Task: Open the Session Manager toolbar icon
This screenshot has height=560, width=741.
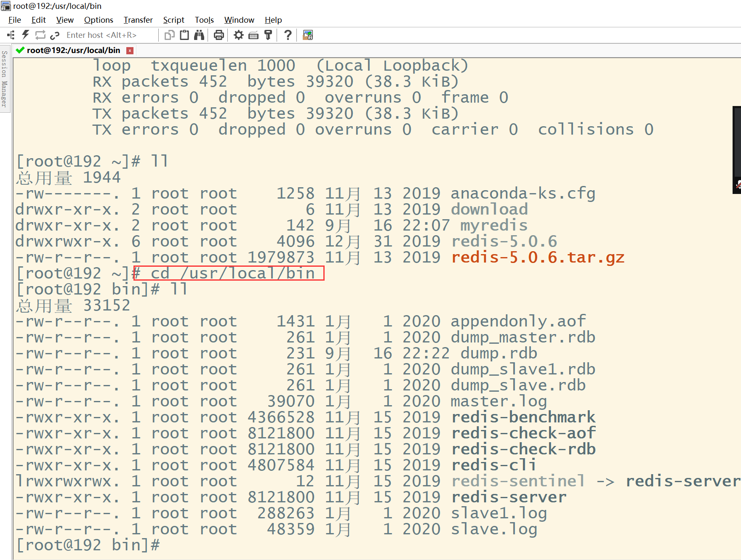Action: pos(11,35)
